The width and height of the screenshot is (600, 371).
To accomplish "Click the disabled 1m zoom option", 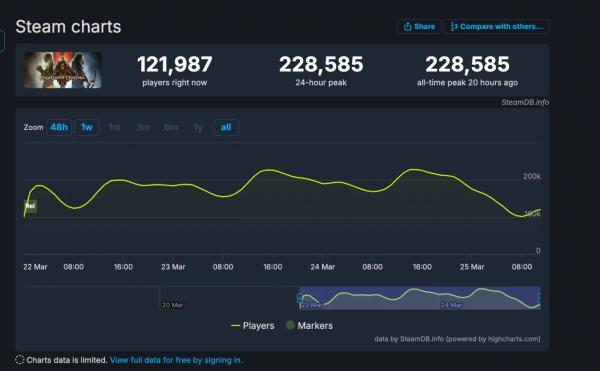I will [x=114, y=127].
